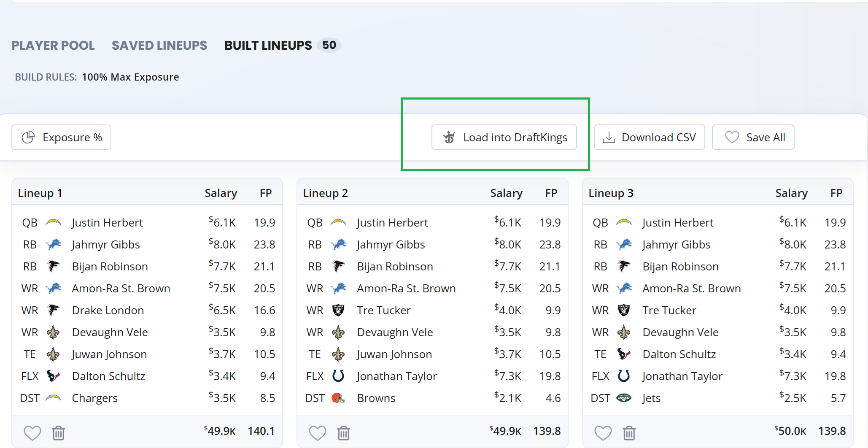
Task: Delete Lineup 1 with trash icon
Action: pos(59,433)
